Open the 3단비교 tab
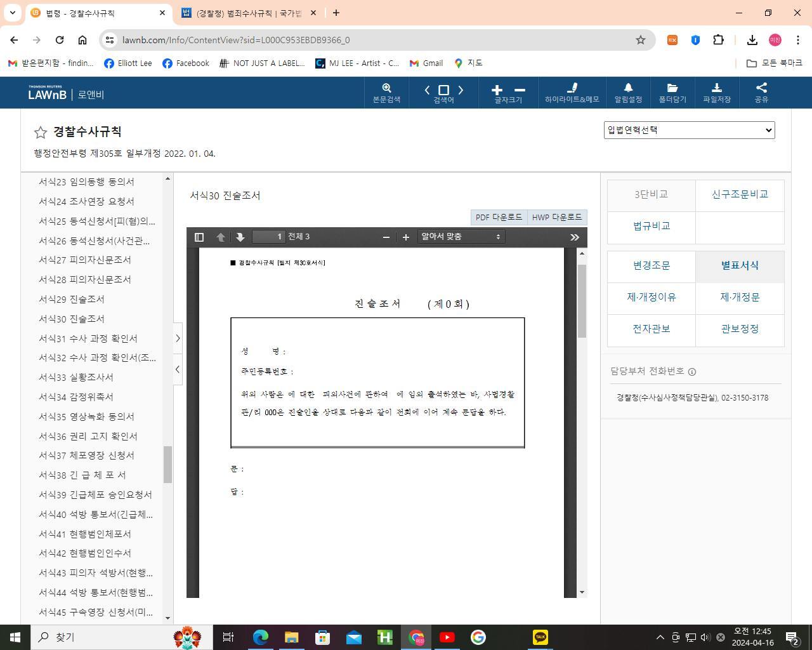 click(652, 195)
